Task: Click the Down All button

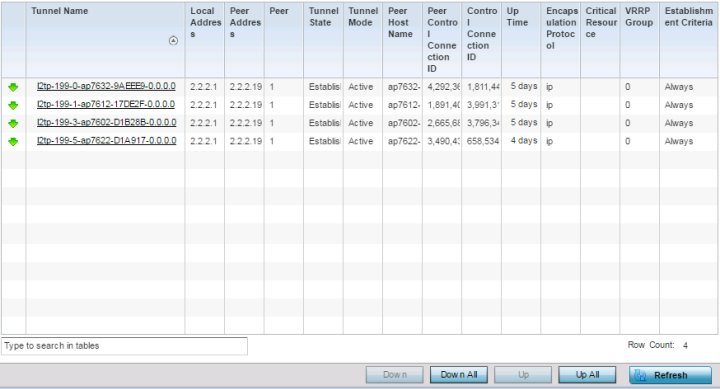Action: [459, 375]
